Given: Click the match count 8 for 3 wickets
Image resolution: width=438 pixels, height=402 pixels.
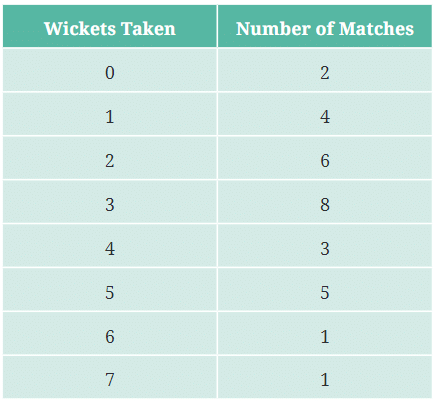Looking at the screenshot, I should 325,202.
